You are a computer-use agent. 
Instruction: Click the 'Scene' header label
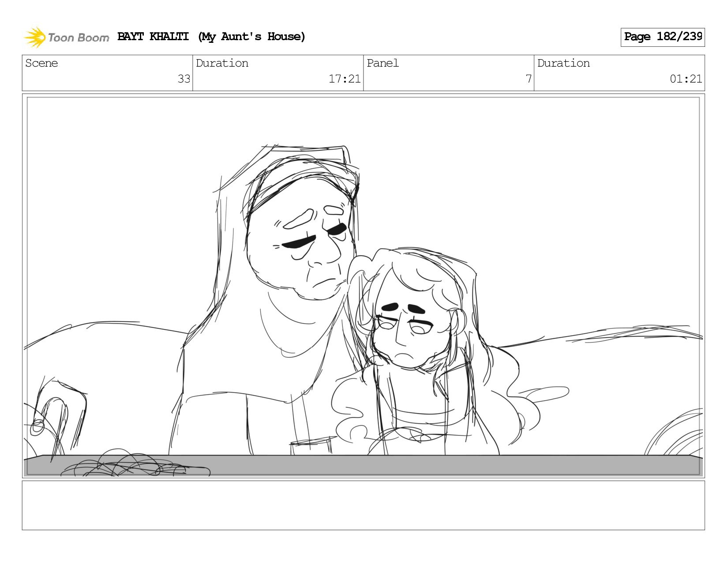click(41, 63)
